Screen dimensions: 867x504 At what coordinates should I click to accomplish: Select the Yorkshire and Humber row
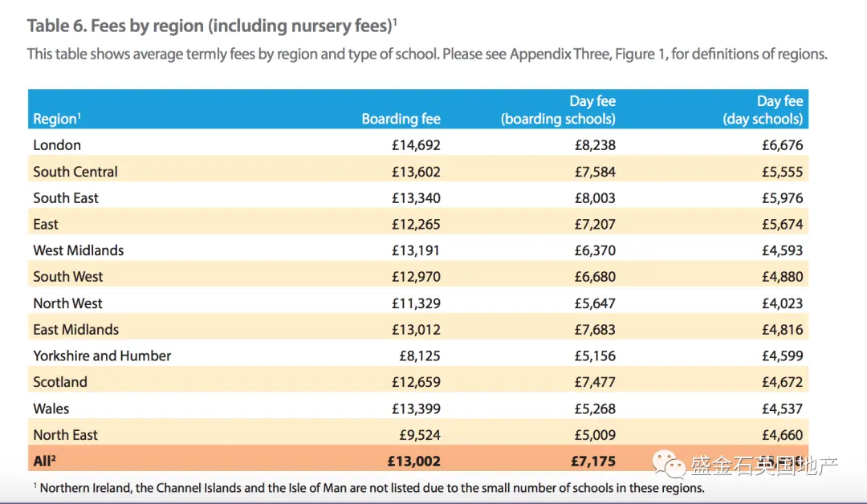(x=418, y=356)
